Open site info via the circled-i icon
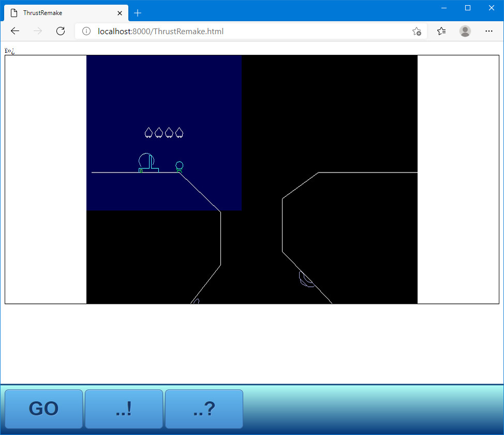The height and width of the screenshot is (435, 504). [85, 31]
